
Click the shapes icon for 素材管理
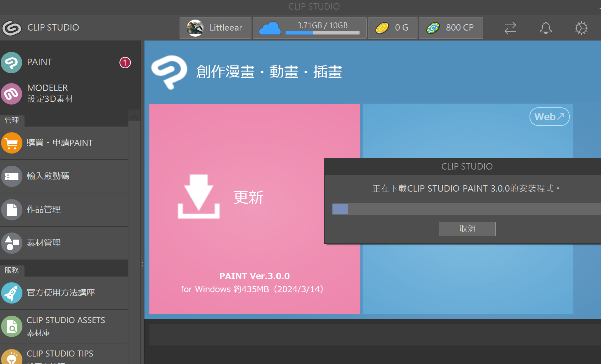pos(12,243)
